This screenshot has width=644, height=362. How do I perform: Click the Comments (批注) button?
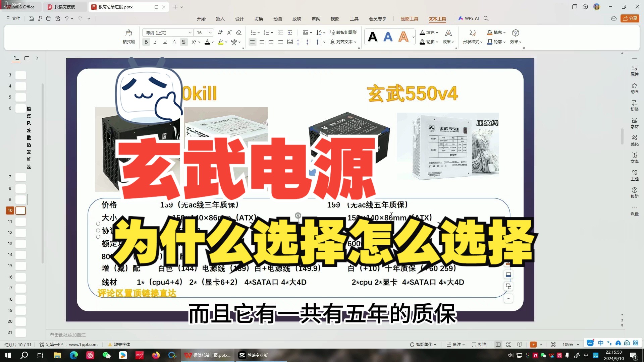tap(479, 345)
